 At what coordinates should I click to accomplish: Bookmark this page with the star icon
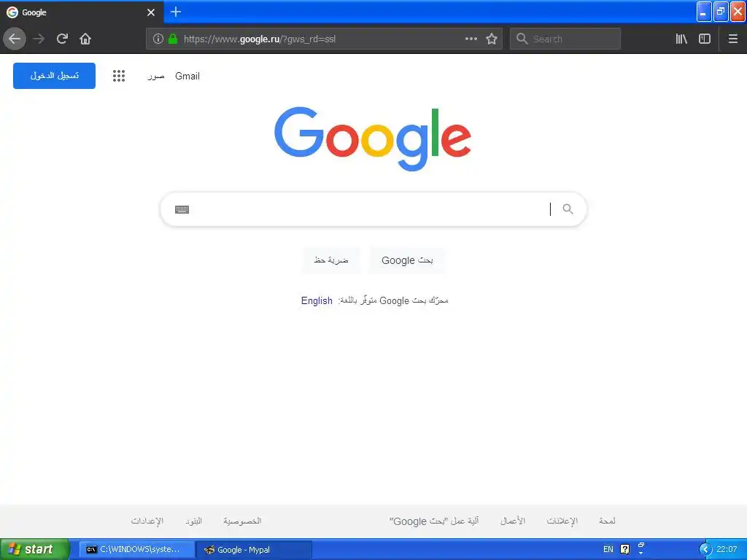tap(492, 39)
